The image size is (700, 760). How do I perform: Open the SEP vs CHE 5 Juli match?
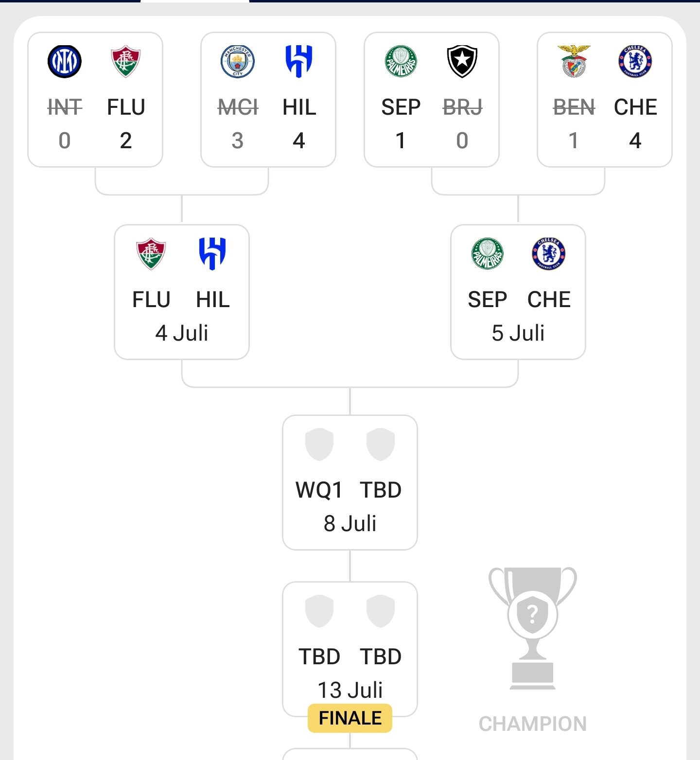click(518, 316)
